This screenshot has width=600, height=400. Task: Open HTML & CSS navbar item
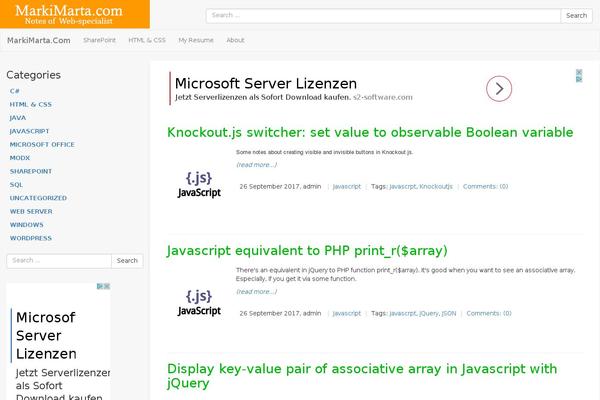pos(147,40)
